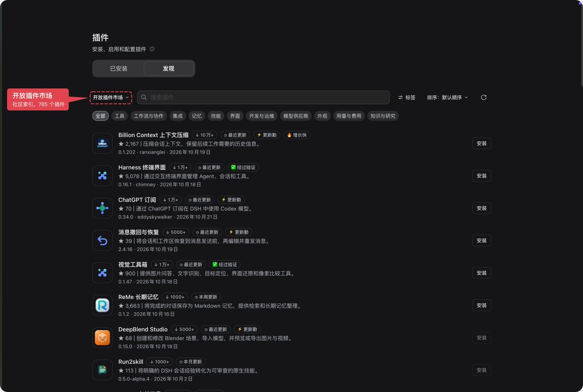Filter by the 技能 category chip
The image size is (583, 392).
point(216,116)
